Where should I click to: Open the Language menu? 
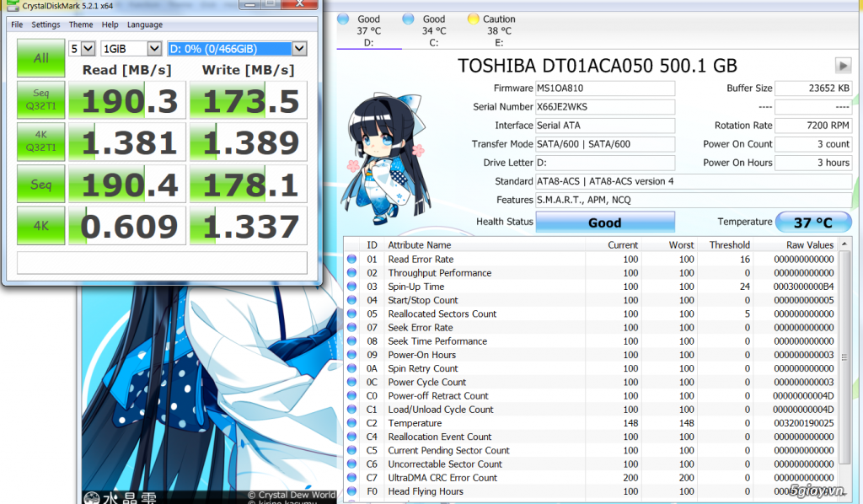pos(145,25)
